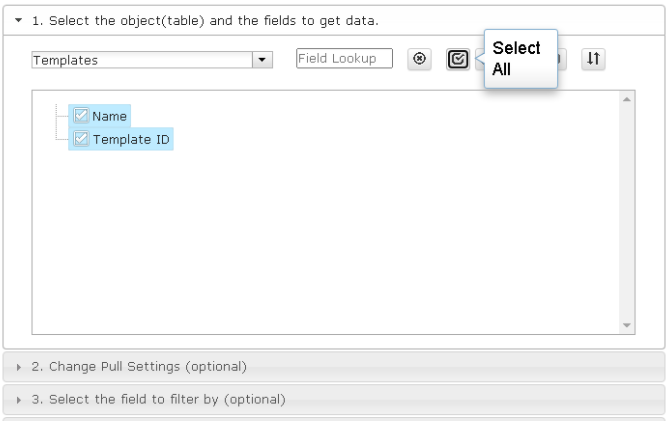Click the partially hidden button left of sort icon
This screenshot has width=667, height=421.
pyautogui.click(x=562, y=59)
